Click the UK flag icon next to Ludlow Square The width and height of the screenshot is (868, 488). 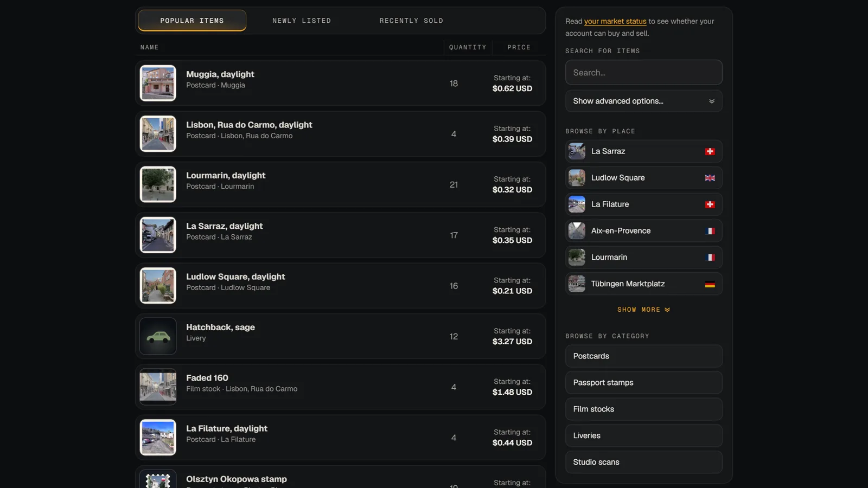pyautogui.click(x=710, y=178)
